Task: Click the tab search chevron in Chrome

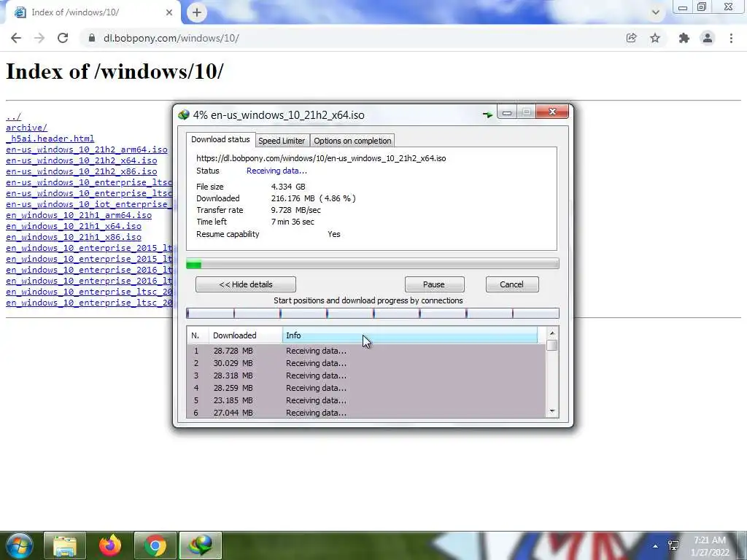Action: (656, 12)
